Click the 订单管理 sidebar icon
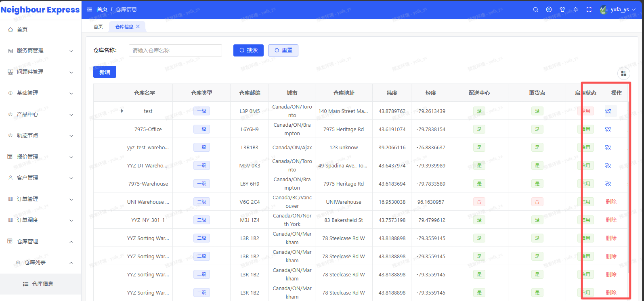Viewport: 644px width, 301px height. click(10, 199)
